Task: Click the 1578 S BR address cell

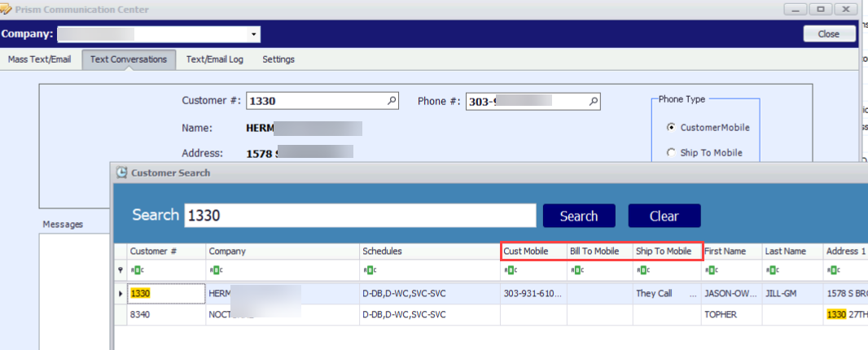Action: 845,294
